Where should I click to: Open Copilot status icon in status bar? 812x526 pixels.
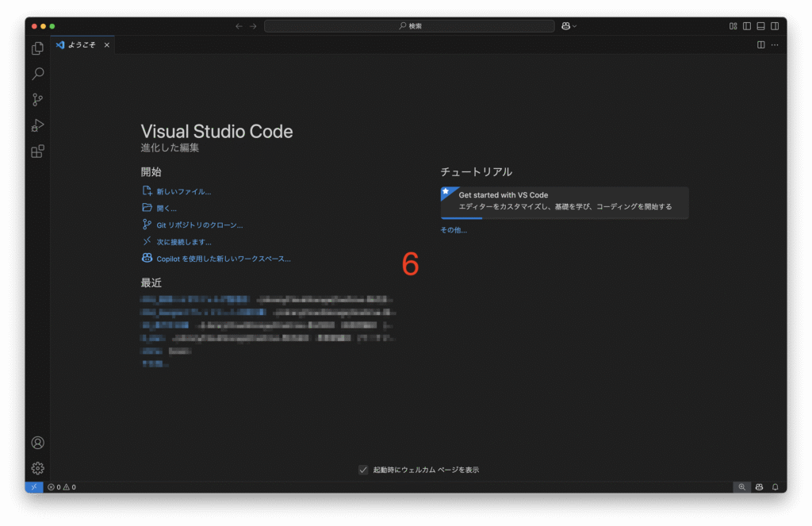pyautogui.click(x=759, y=487)
